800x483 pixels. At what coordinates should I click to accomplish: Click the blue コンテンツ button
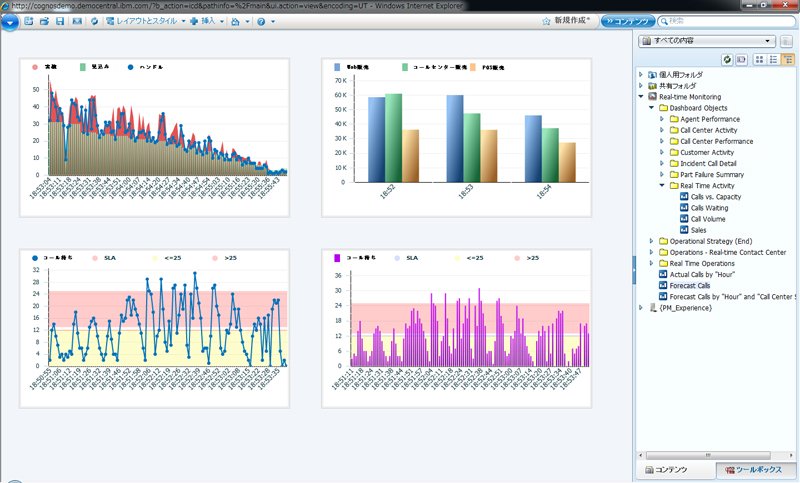(x=628, y=21)
